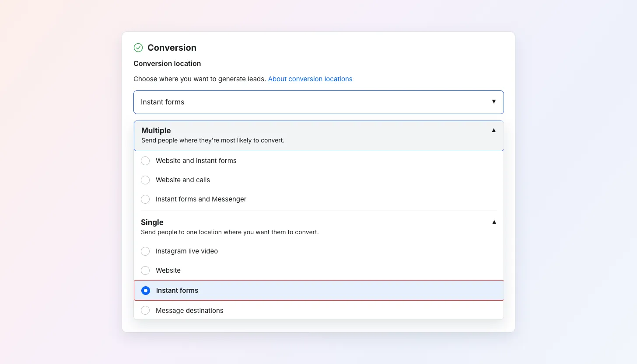This screenshot has height=364, width=637.
Task: Open the Instant forms conversion location dropdown
Action: [x=318, y=102]
